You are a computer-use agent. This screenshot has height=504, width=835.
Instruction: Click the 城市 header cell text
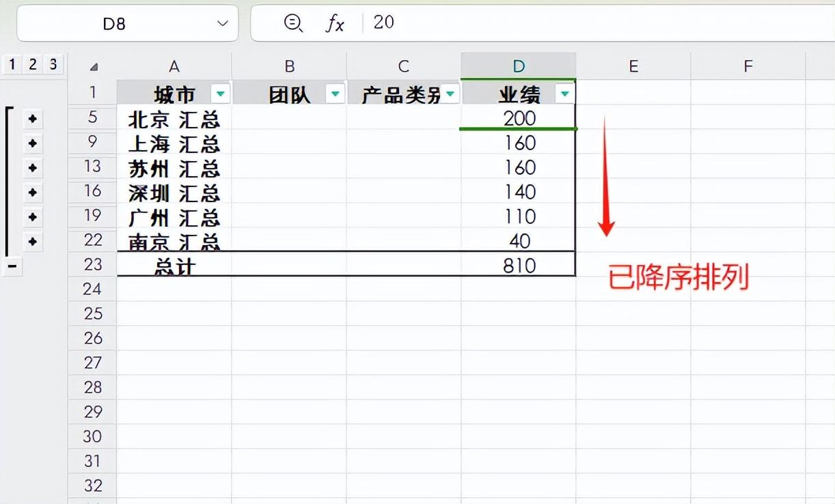(174, 94)
